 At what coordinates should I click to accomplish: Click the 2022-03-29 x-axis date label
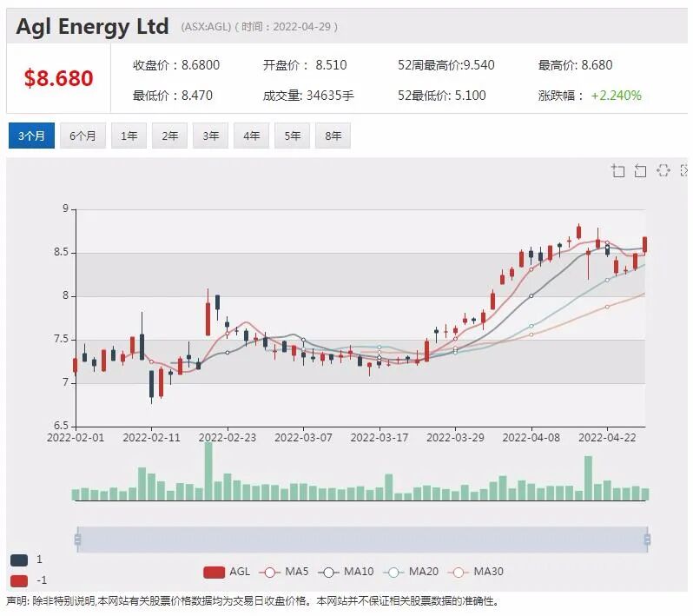pyautogui.click(x=455, y=437)
